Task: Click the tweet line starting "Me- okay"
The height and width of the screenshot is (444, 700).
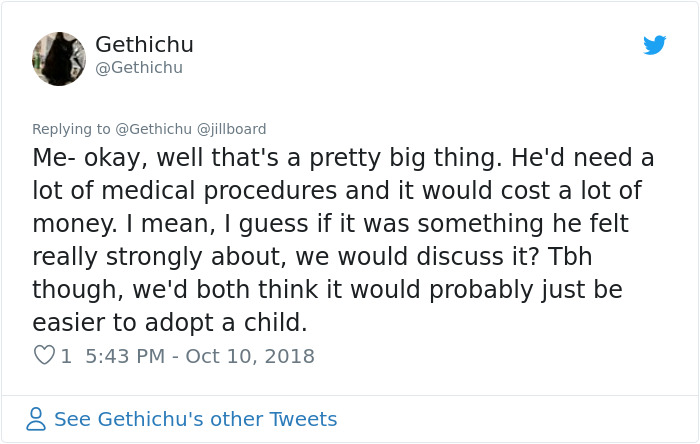Action: (x=342, y=158)
